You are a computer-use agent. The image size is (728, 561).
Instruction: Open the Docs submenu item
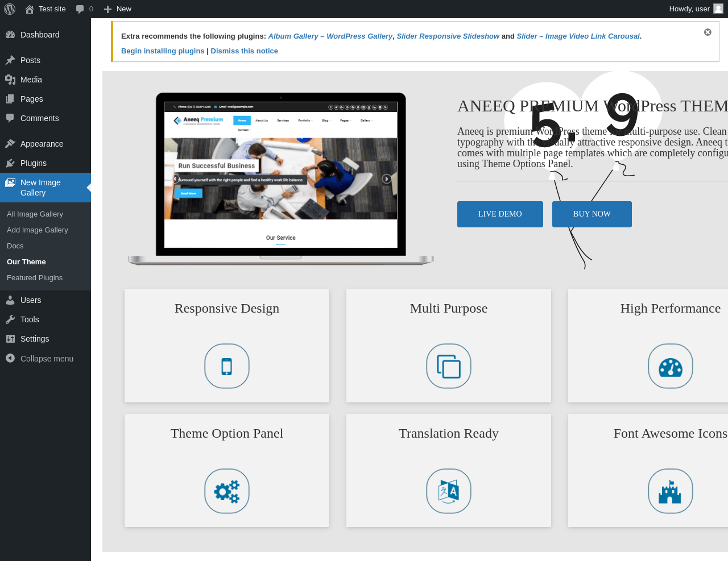[15, 246]
